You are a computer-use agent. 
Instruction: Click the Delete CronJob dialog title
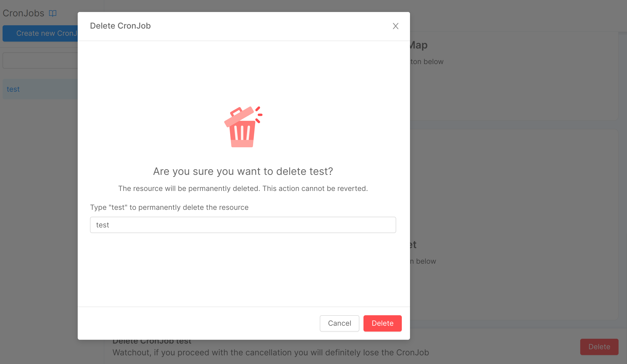point(120,26)
